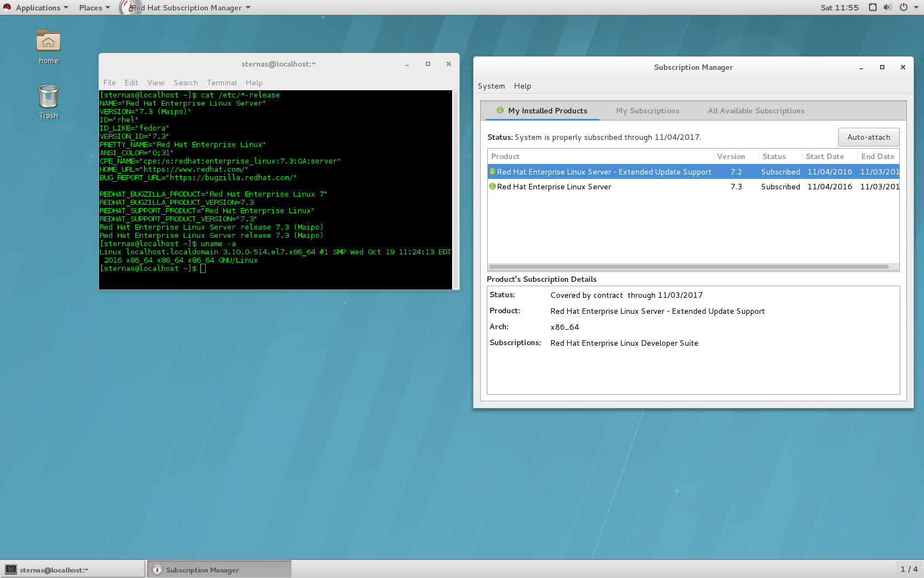The height and width of the screenshot is (578, 924).
Task: Open the terminal Search menu
Action: coord(185,83)
